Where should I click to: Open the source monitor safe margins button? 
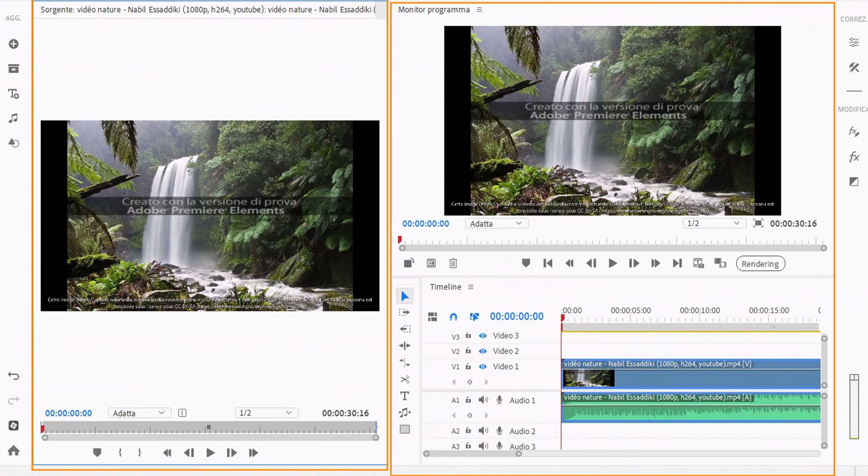(182, 413)
